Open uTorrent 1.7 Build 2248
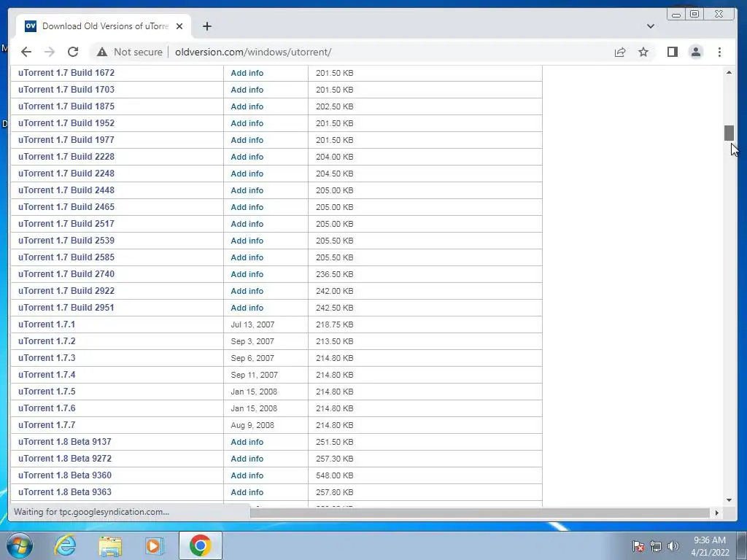The width and height of the screenshot is (747, 560). pyautogui.click(x=66, y=174)
